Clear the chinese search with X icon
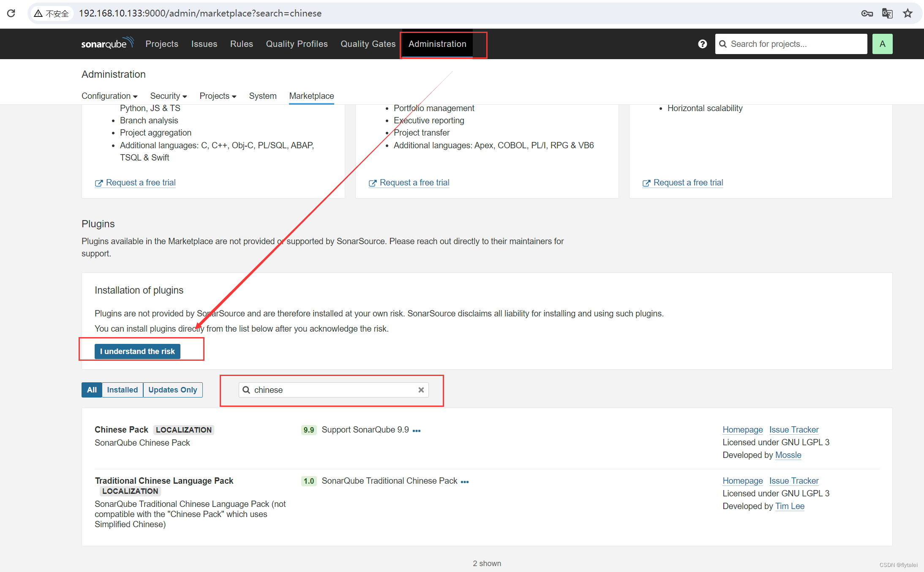The width and height of the screenshot is (924, 572). pyautogui.click(x=421, y=390)
